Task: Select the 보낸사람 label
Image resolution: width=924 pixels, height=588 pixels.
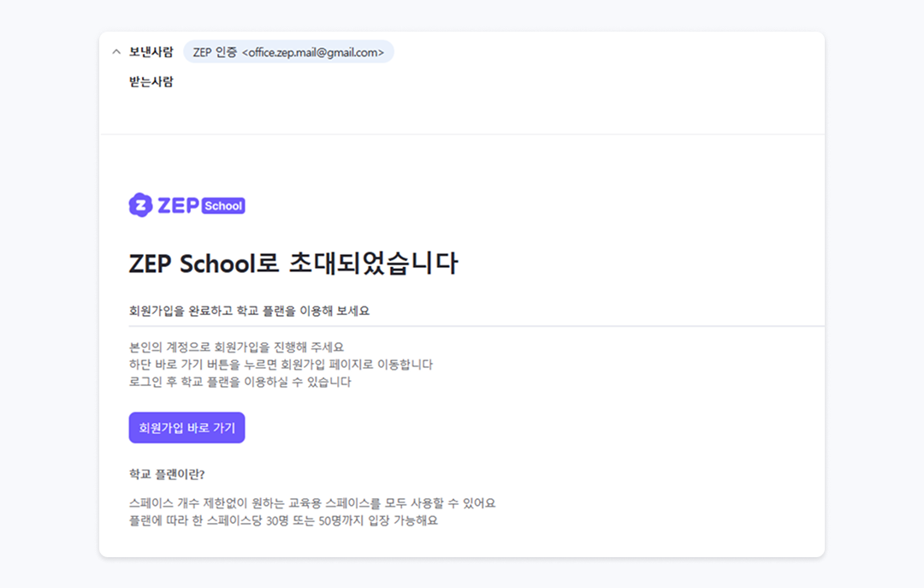Action: tap(151, 52)
